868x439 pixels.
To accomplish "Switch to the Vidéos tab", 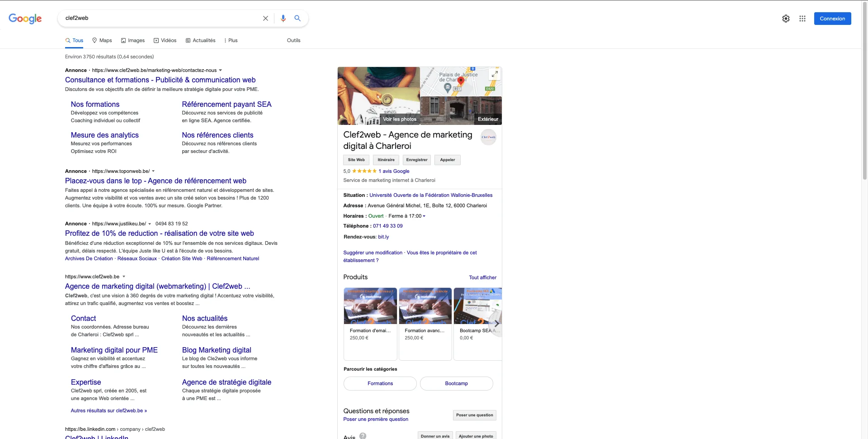I will [165, 40].
